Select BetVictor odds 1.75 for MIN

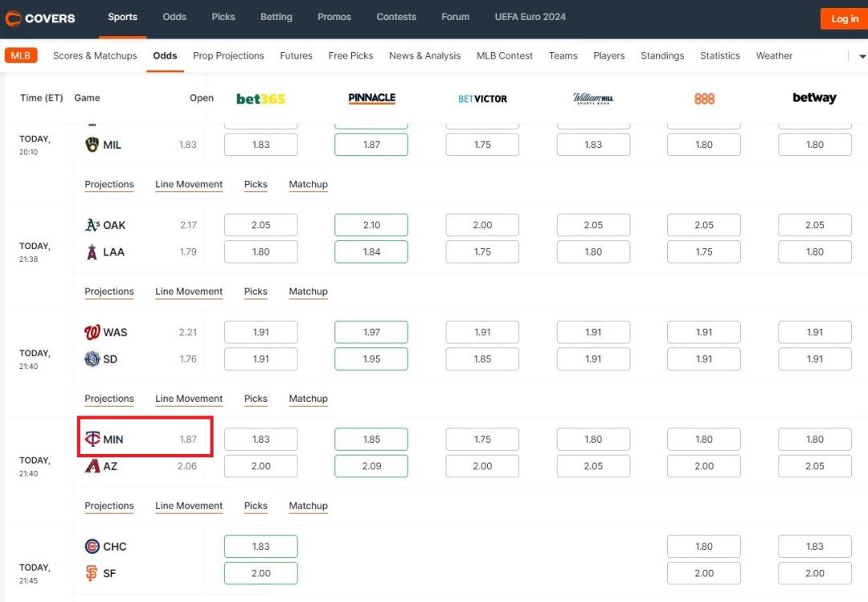coord(482,439)
